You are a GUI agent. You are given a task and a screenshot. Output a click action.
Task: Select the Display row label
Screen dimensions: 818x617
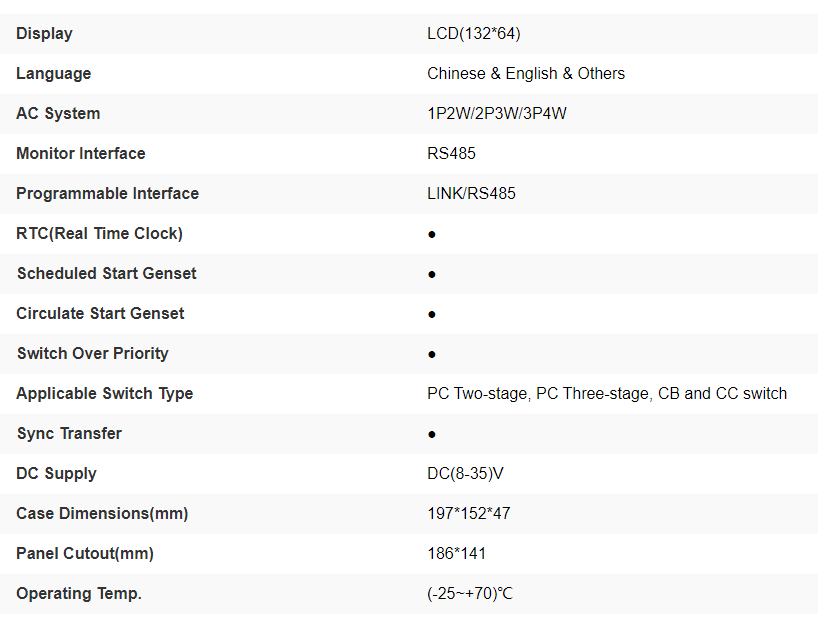(44, 34)
